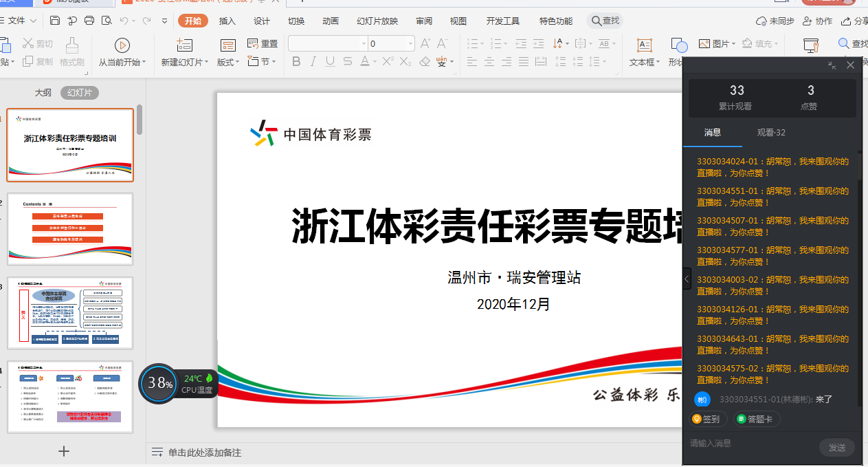This screenshot has width=868, height=467.
Task: Click the Reset (重置) slide icon
Action: 253,43
